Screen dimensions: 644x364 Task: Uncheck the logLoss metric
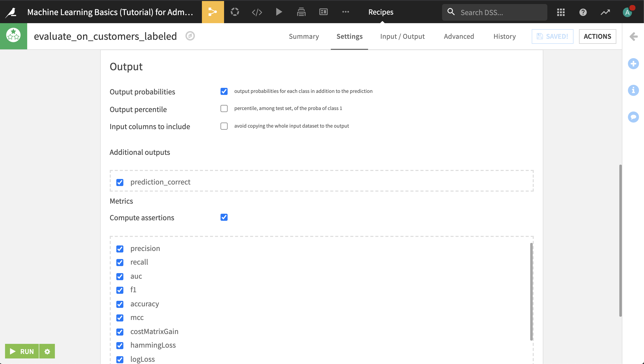pyautogui.click(x=120, y=359)
